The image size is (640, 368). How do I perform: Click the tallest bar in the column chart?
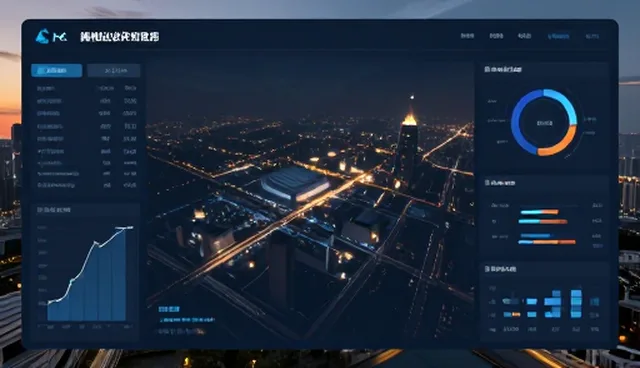point(576,304)
